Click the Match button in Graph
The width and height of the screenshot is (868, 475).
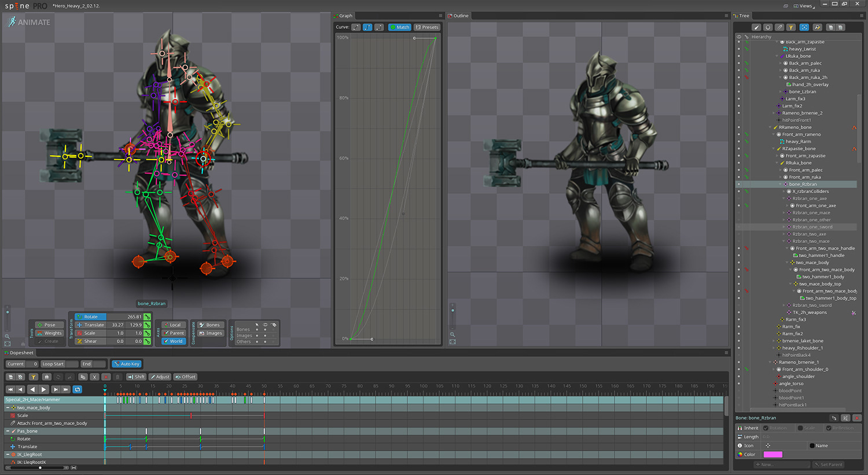[399, 27]
